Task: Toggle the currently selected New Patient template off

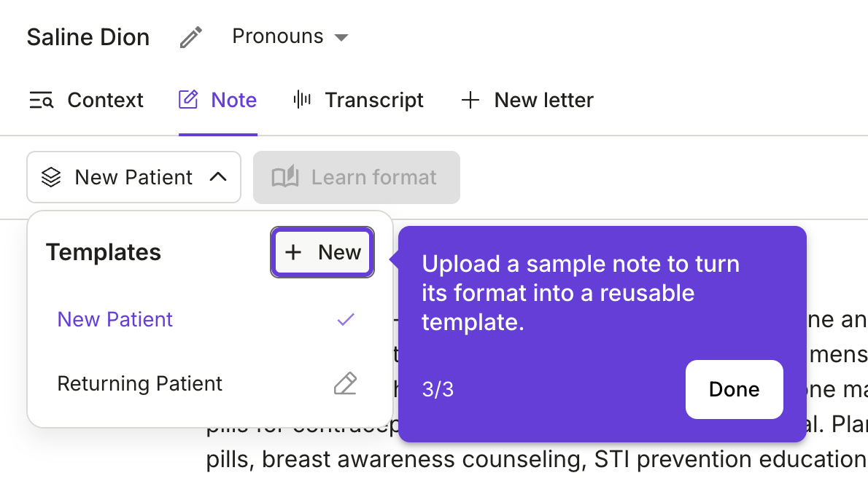Action: (x=115, y=319)
